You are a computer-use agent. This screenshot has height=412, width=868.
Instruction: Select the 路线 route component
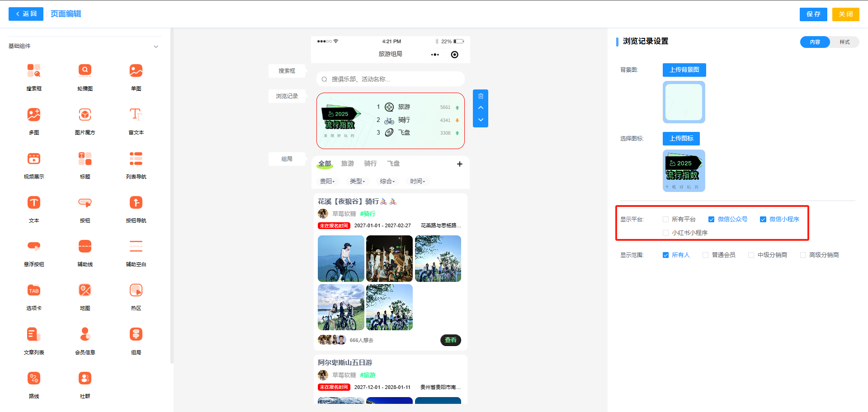(34, 378)
